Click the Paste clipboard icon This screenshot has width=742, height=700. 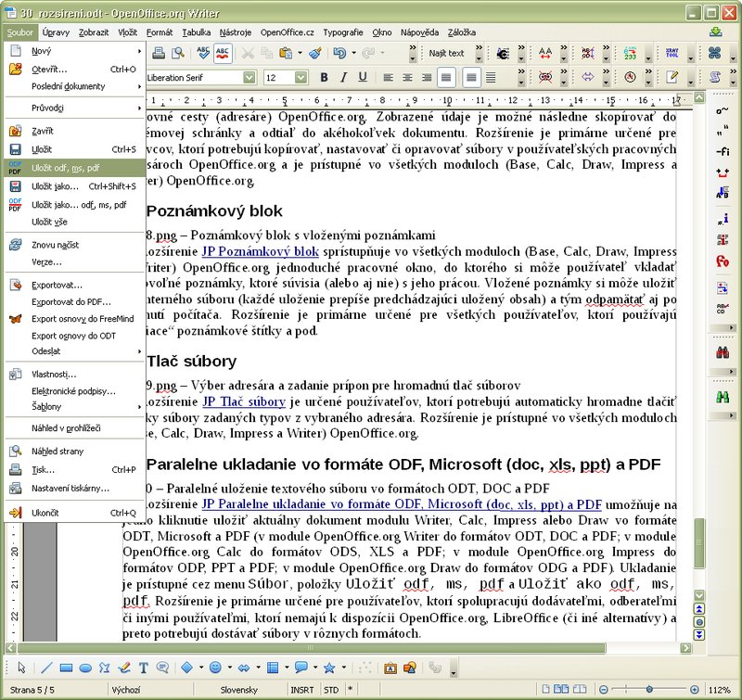point(286,53)
